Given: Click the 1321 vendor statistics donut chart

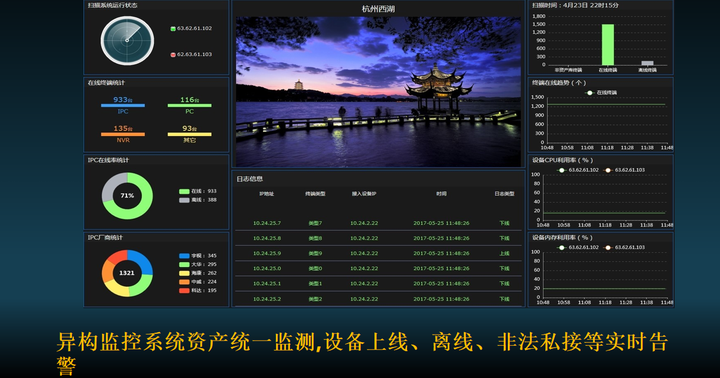Looking at the screenshot, I should click(127, 273).
